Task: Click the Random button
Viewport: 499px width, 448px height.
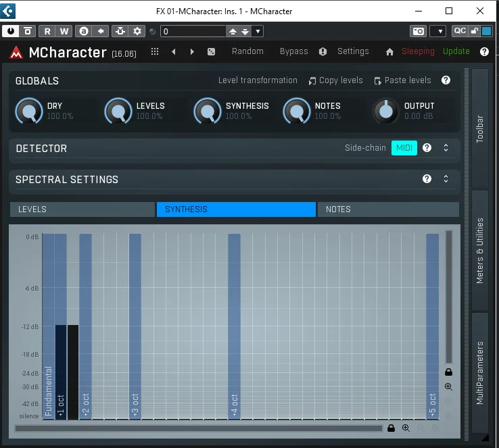Action: tap(247, 51)
